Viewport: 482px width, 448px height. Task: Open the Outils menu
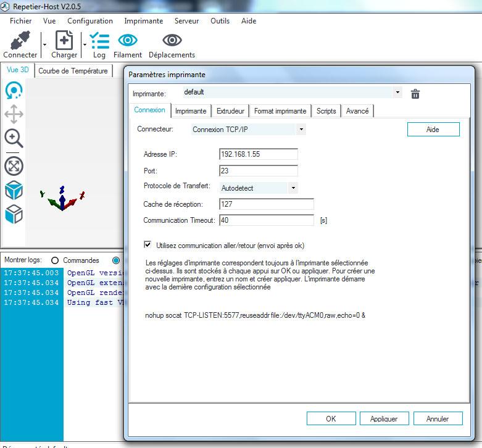220,21
